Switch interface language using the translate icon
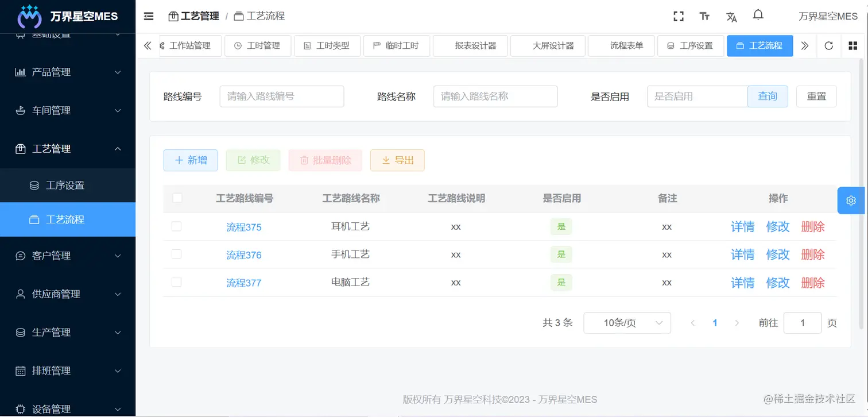Viewport: 868px width, 417px height. pyautogui.click(x=731, y=17)
